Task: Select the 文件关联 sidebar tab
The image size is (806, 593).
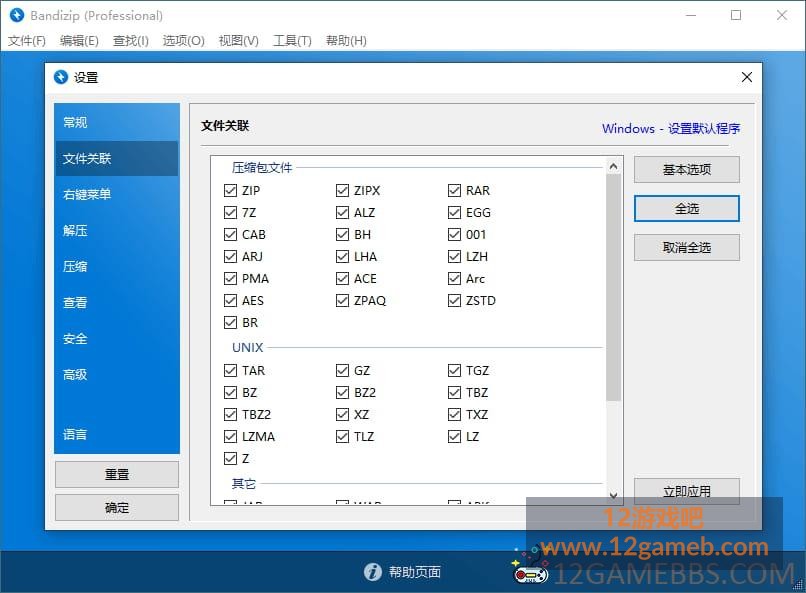Action: click(117, 158)
